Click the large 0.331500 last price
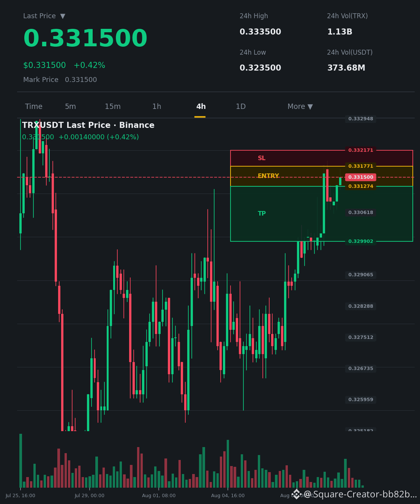Screen dimensions: 420x504 (85, 39)
